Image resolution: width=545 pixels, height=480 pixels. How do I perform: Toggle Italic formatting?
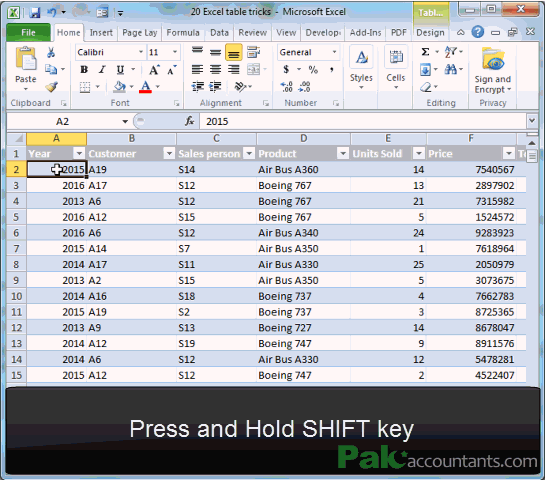(x=102, y=70)
